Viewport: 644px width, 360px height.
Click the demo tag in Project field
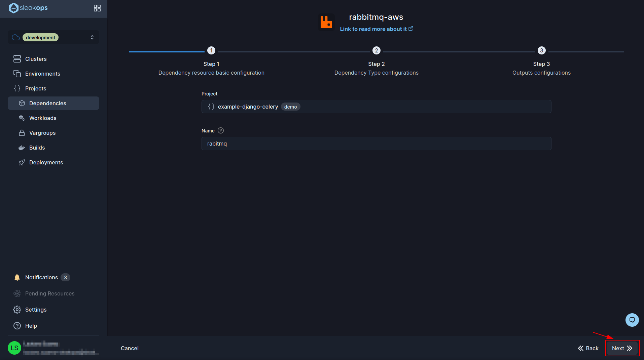(x=291, y=107)
